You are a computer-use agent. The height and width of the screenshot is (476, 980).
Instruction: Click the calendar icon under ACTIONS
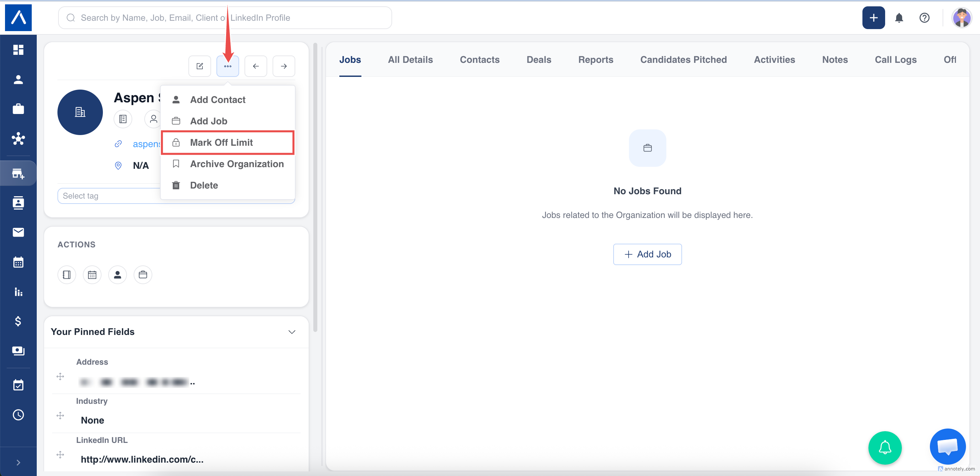click(92, 274)
